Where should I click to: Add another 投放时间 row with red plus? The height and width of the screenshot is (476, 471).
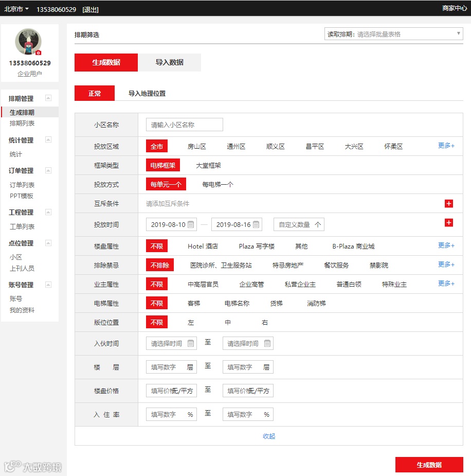(x=448, y=222)
